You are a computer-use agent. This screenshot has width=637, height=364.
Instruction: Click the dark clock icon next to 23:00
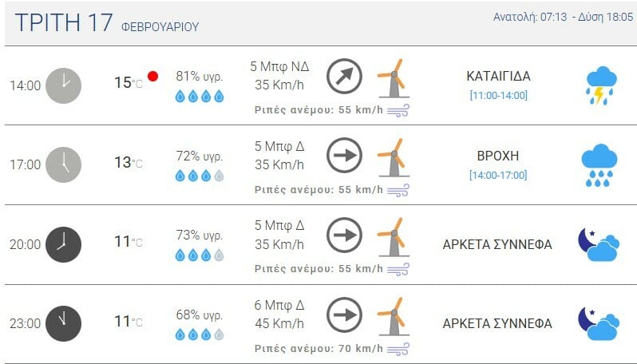pos(63,323)
